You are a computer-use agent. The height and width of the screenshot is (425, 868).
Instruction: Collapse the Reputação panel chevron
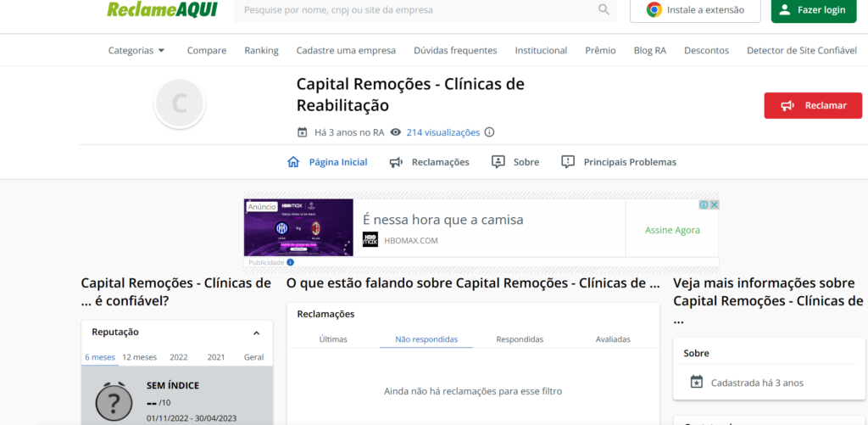pyautogui.click(x=257, y=333)
